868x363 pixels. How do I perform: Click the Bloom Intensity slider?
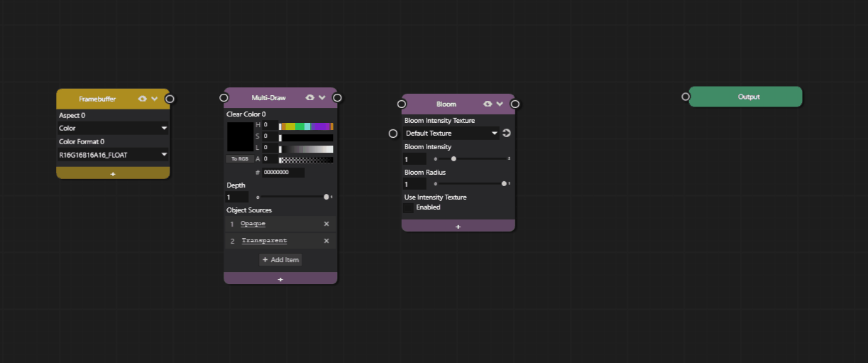point(472,158)
